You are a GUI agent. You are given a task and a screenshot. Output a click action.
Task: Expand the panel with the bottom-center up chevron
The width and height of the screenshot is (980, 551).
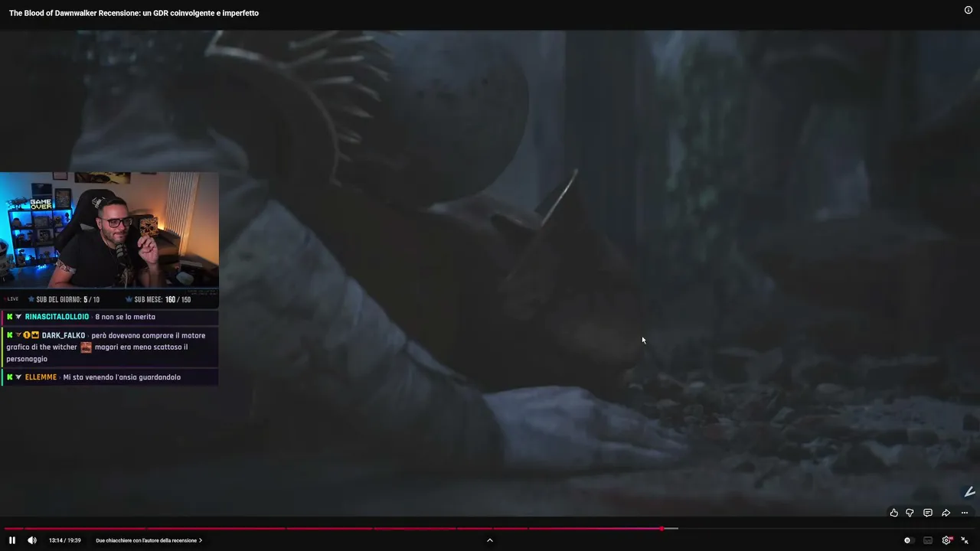point(490,540)
